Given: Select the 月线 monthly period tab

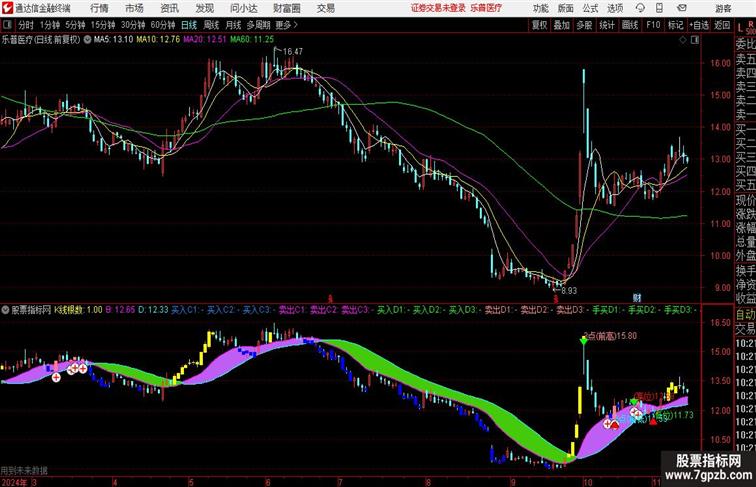Looking at the screenshot, I should click(x=233, y=25).
